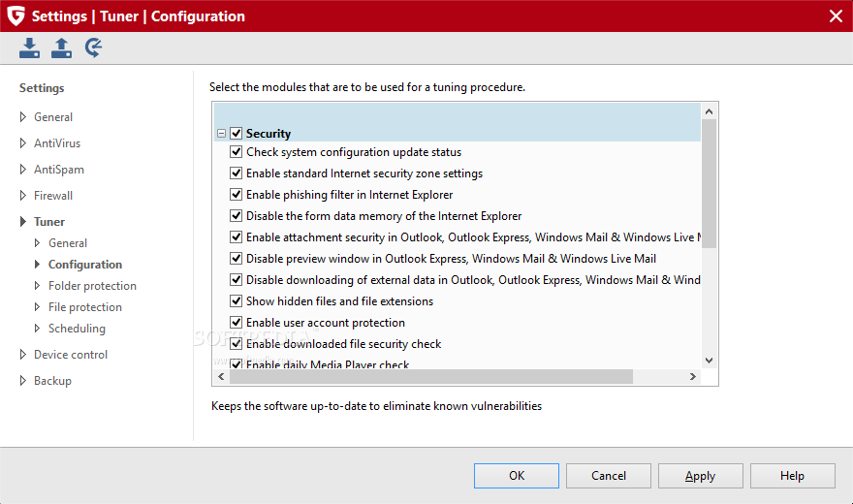This screenshot has width=853, height=504.
Task: Collapse the Tuner tree arrow
Action: tap(23, 221)
